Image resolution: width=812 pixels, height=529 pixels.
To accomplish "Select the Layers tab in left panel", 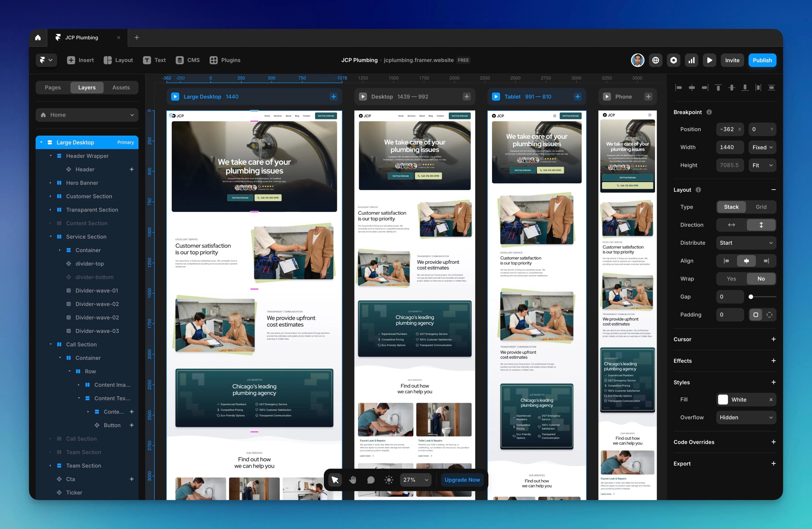I will [x=87, y=87].
